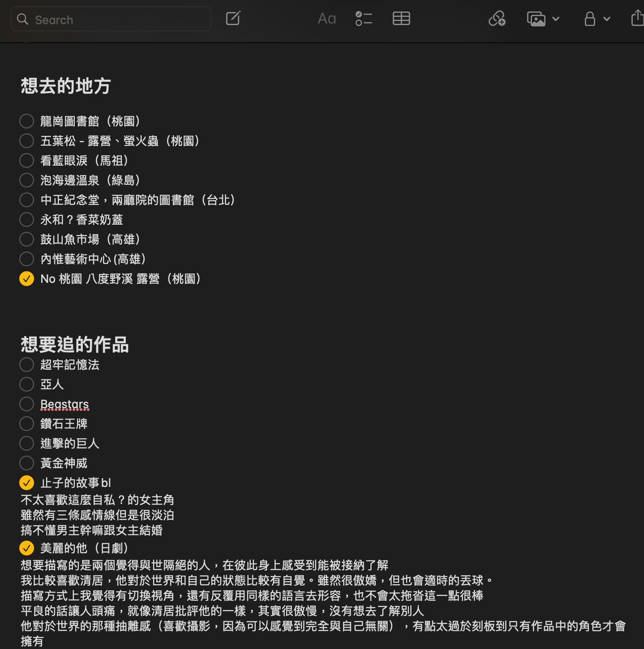This screenshot has height=649, width=644.
Task: Insert a table using the table icon
Action: click(401, 19)
